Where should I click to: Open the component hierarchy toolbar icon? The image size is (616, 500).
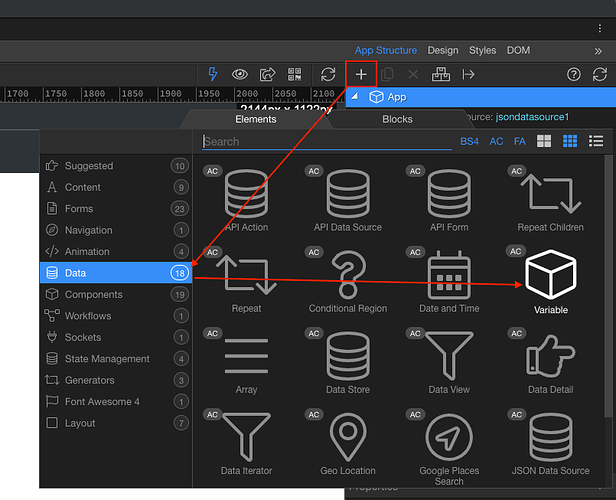[x=441, y=74]
